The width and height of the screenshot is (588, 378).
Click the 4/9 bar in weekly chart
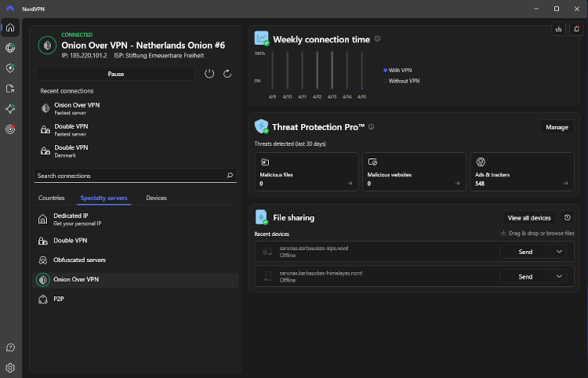point(272,70)
